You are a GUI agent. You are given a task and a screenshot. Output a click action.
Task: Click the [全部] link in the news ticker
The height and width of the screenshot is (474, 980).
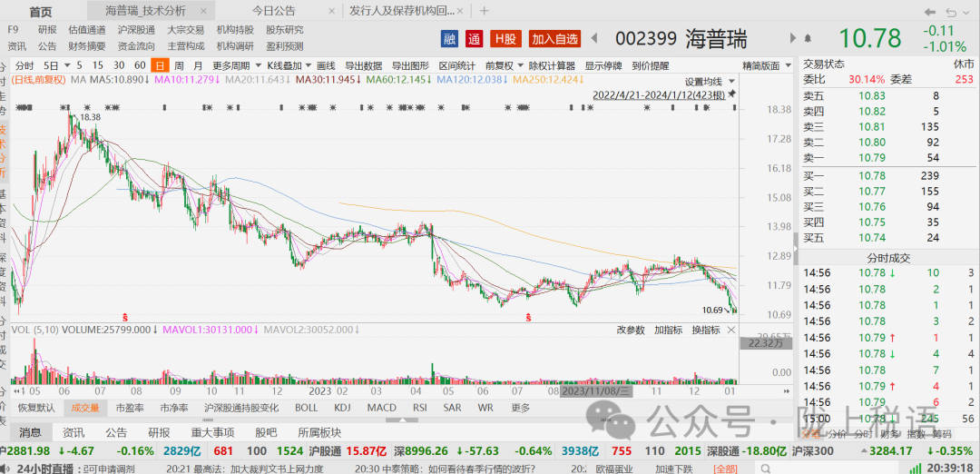(724, 469)
